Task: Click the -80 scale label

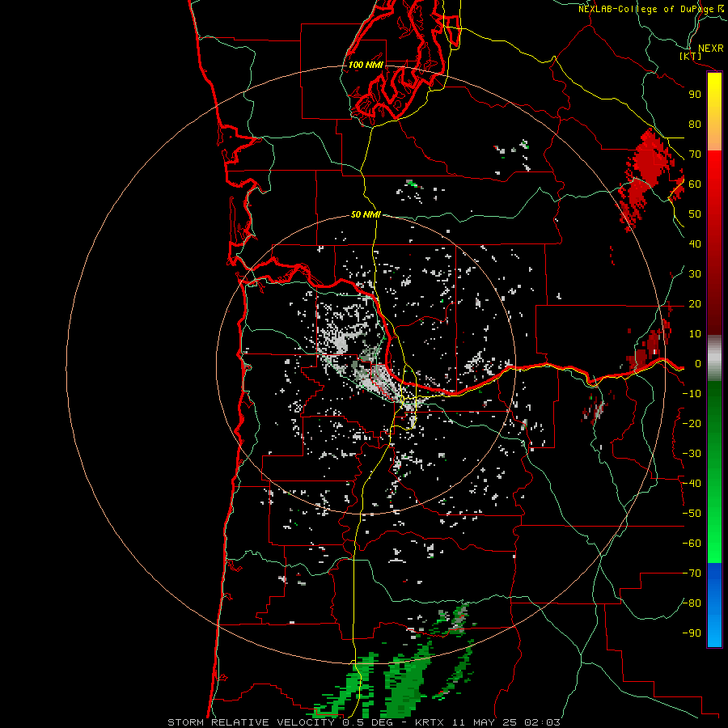Action: point(692,603)
